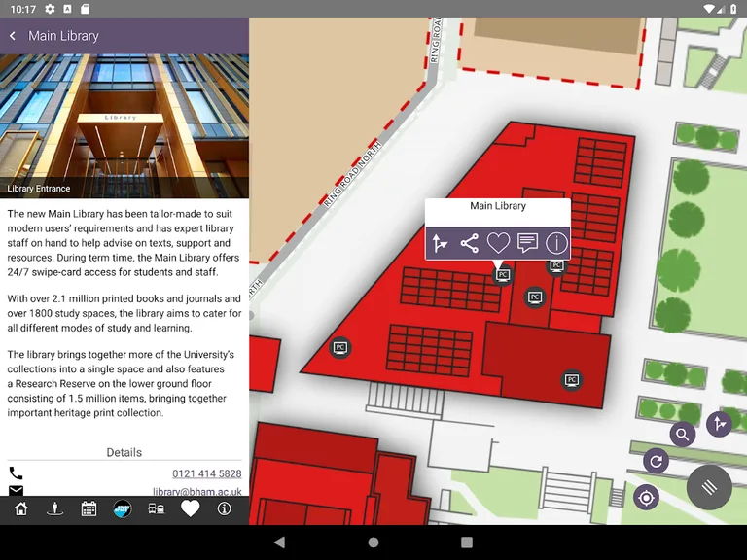This screenshot has width=747, height=560.
Task: Tap the Main Library header title
Action: (x=63, y=36)
